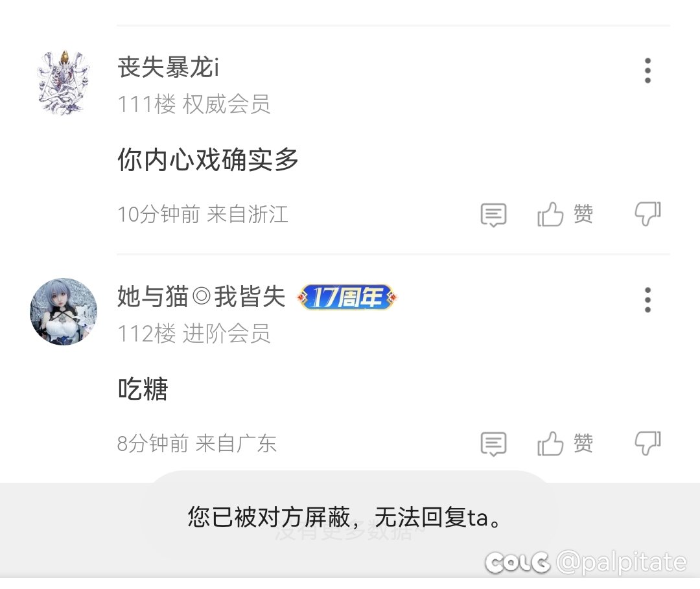
Task: Tap the COLG @palpitate watermark
Action: pyautogui.click(x=586, y=562)
